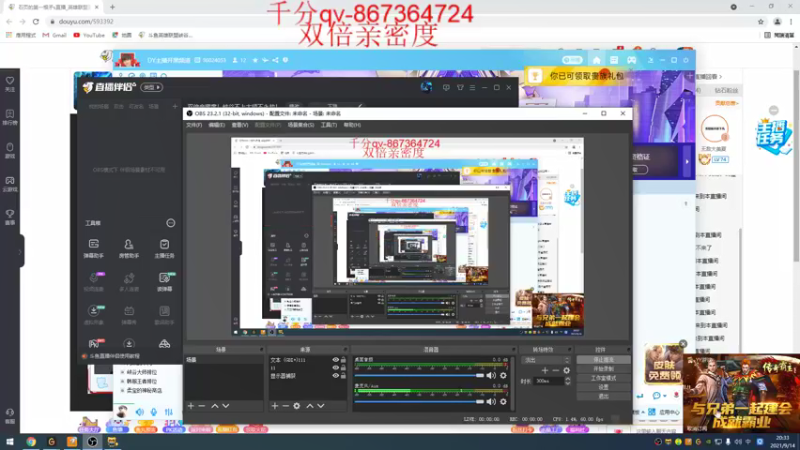Image resolution: width=800 pixels, height=450 pixels.
Task: Open the transition type dropdown
Action: point(546,360)
